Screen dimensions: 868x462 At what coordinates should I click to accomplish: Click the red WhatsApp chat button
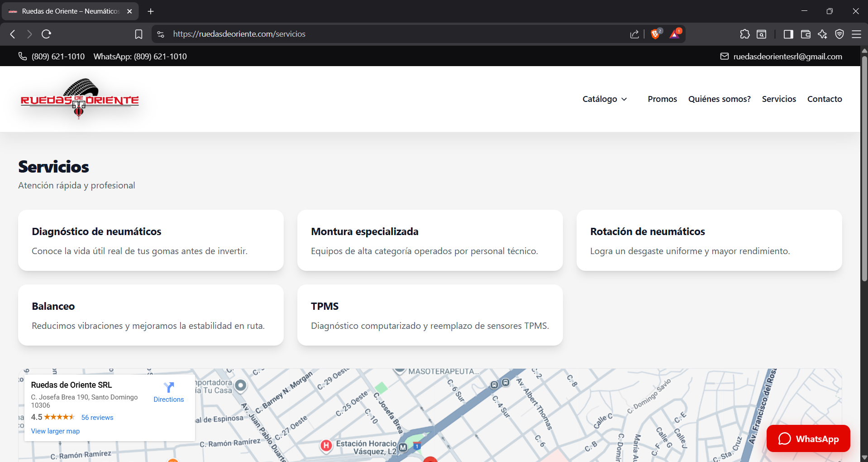tap(808, 438)
